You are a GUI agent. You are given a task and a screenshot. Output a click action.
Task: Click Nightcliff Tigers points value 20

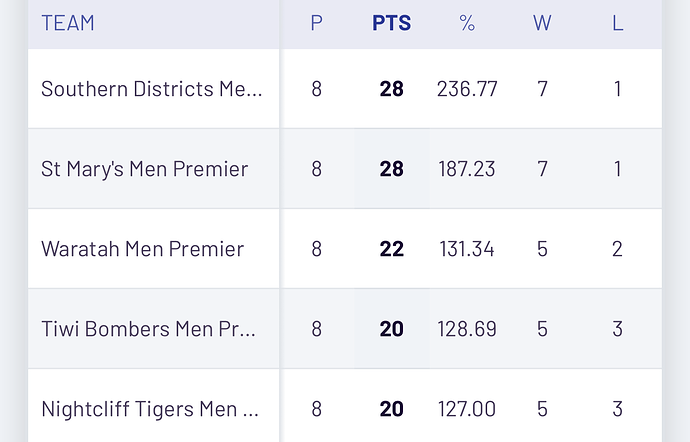391,409
